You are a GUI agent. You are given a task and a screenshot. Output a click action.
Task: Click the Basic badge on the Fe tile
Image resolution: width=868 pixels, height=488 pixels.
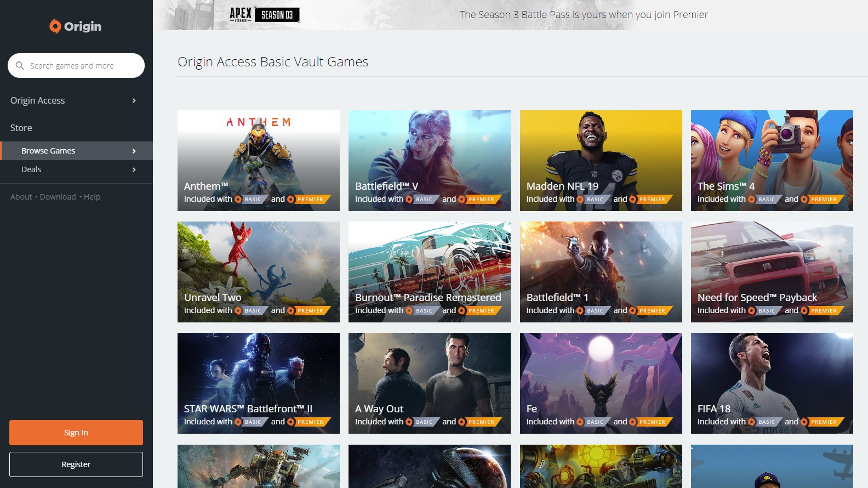pyautogui.click(x=594, y=422)
